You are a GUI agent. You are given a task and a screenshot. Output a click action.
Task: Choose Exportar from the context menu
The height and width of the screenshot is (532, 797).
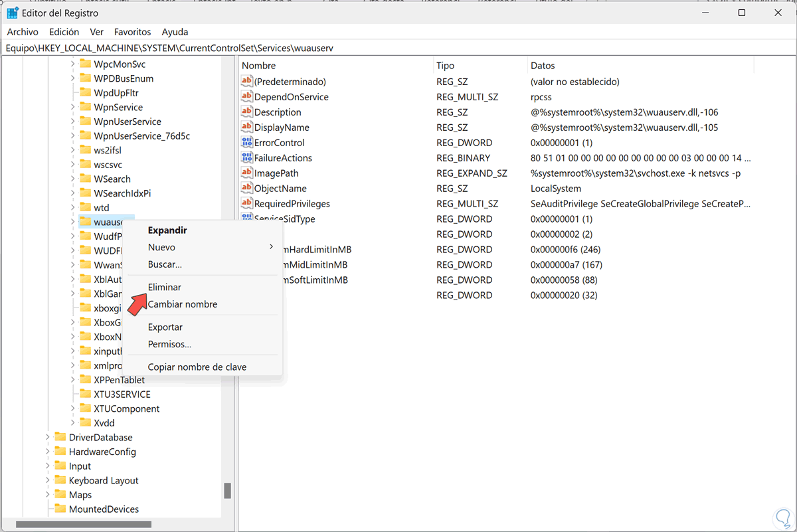(x=165, y=327)
